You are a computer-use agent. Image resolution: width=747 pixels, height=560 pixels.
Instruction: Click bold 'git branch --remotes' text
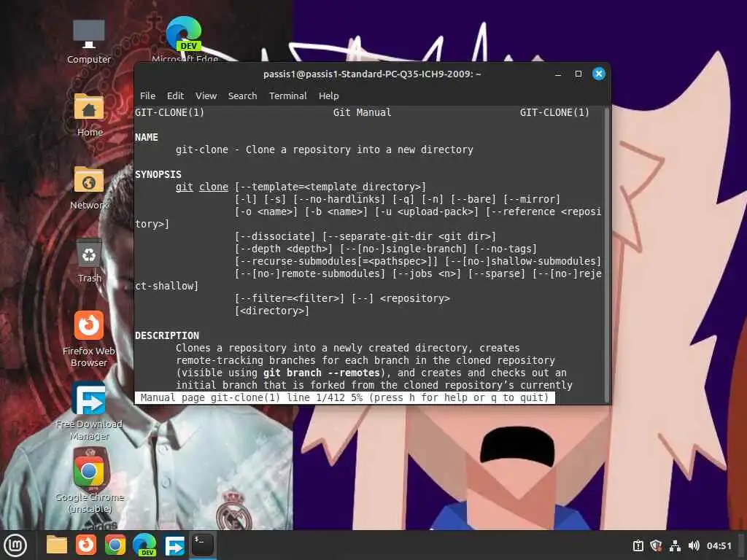click(x=322, y=373)
